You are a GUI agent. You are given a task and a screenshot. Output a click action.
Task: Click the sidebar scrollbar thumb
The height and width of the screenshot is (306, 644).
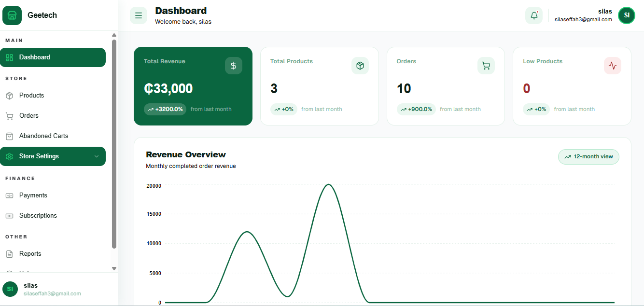(x=114, y=144)
